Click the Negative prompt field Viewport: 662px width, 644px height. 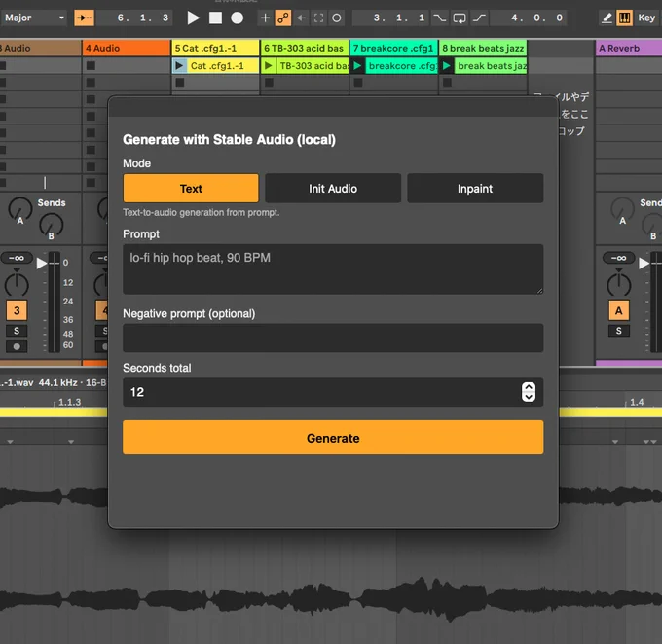(333, 338)
